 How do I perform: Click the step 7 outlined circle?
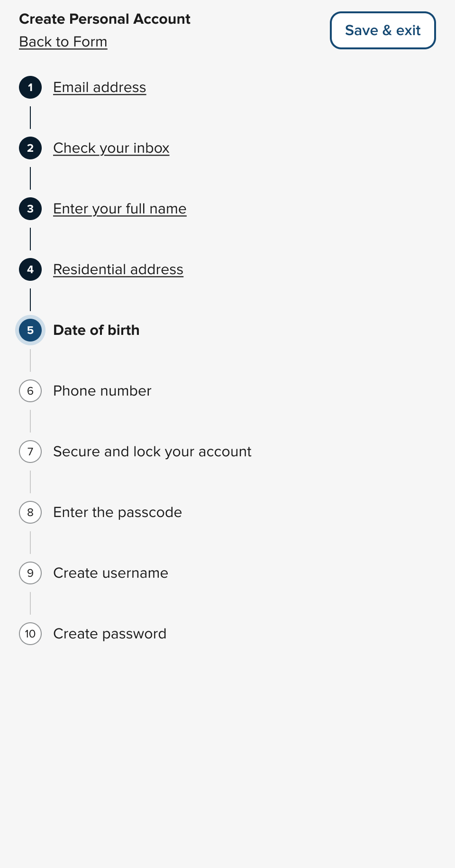pyautogui.click(x=30, y=452)
